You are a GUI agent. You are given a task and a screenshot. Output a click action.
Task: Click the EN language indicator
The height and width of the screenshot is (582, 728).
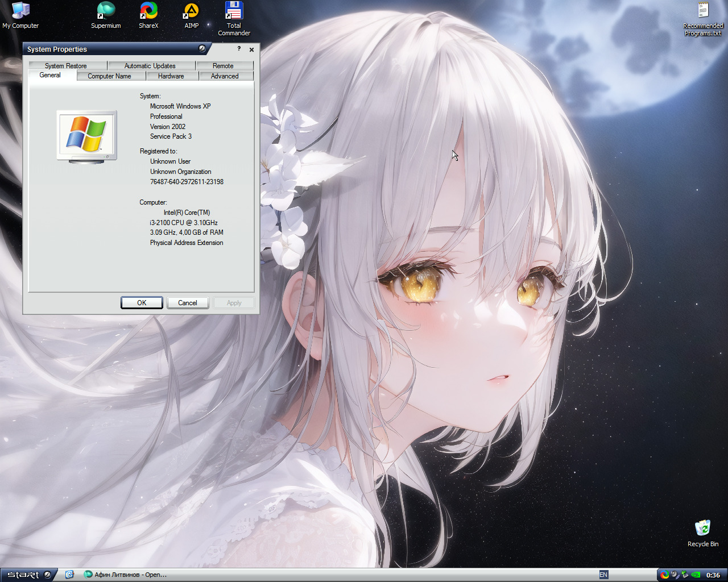pos(603,575)
